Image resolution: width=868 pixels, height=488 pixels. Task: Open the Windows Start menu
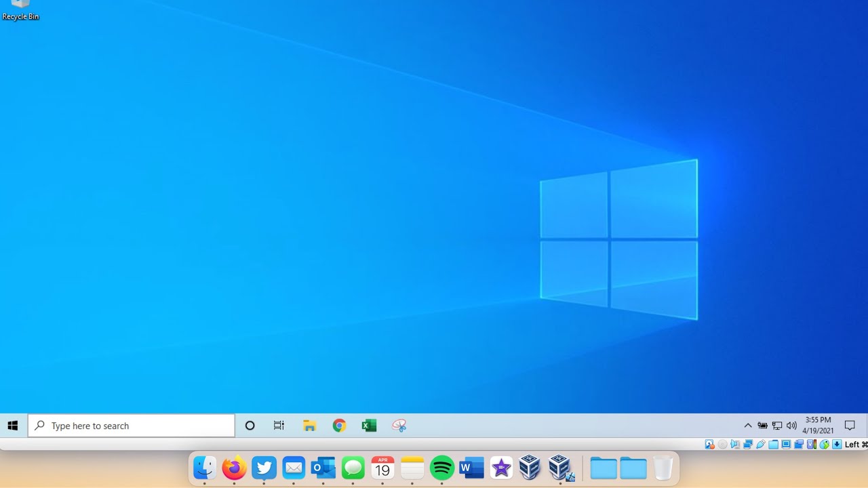(x=12, y=426)
